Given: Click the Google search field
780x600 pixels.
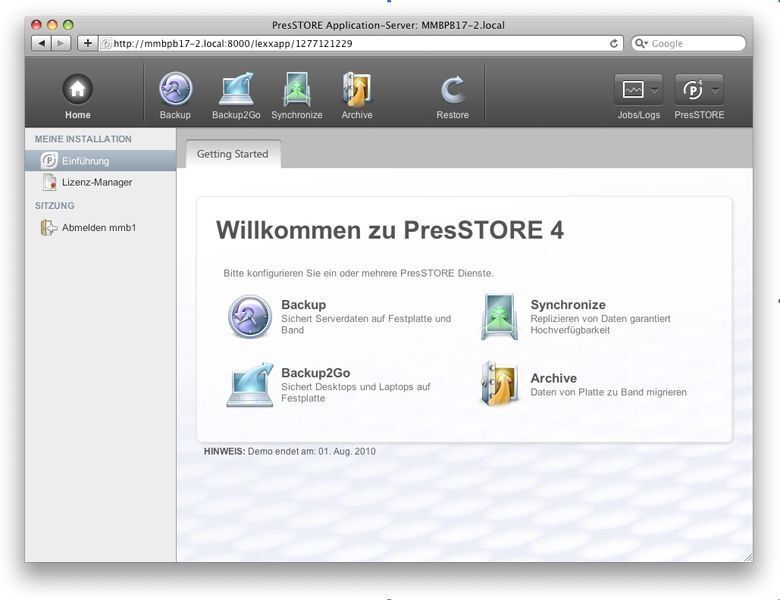Looking at the screenshot, I should 688,43.
